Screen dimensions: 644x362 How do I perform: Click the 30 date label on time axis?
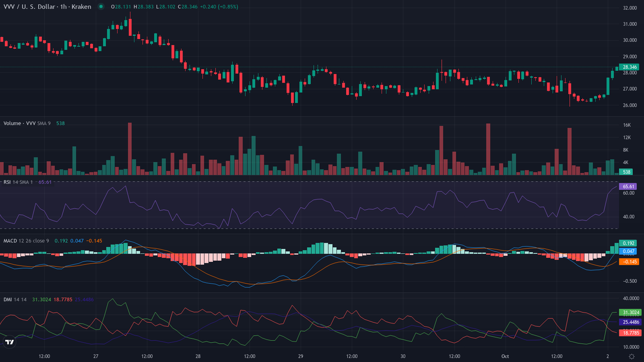click(402, 356)
